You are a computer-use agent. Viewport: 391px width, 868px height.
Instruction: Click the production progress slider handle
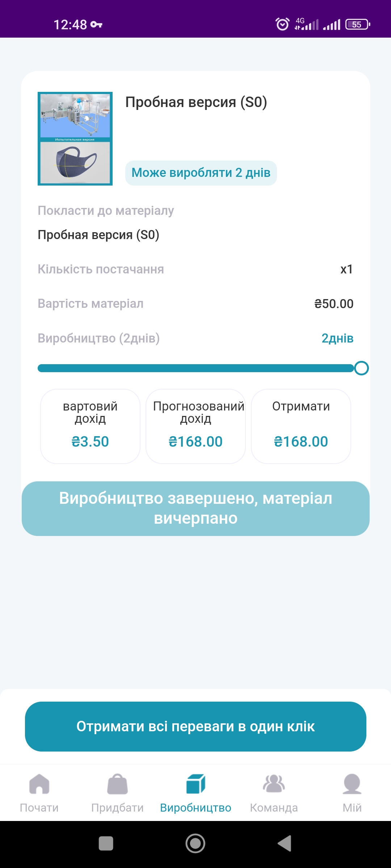click(x=361, y=368)
